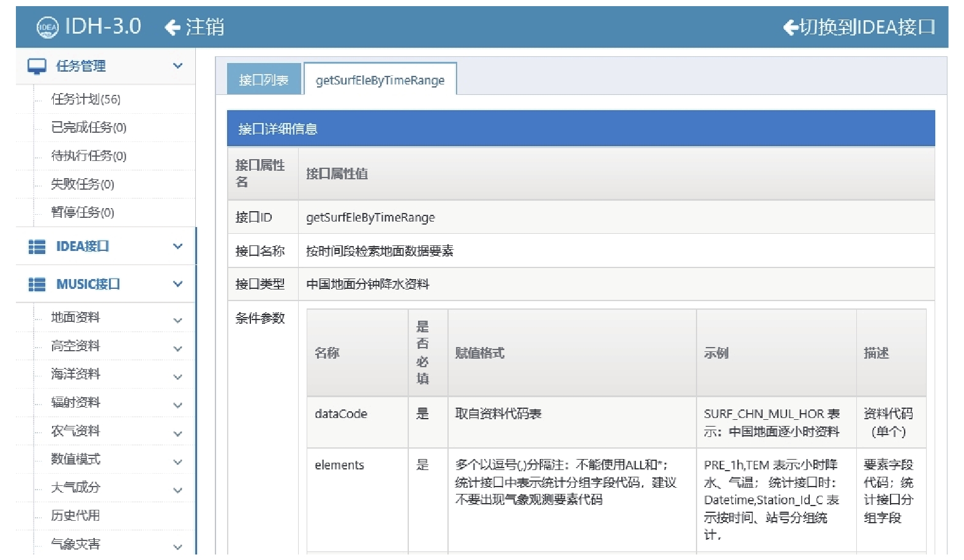Image resolution: width=964 pixels, height=560 pixels.
Task: Expand 气象灾害 chevron
Action: click(x=177, y=547)
